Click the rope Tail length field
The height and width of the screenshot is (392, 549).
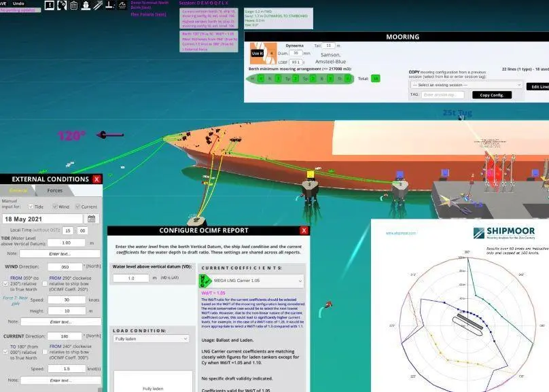tap(328, 46)
